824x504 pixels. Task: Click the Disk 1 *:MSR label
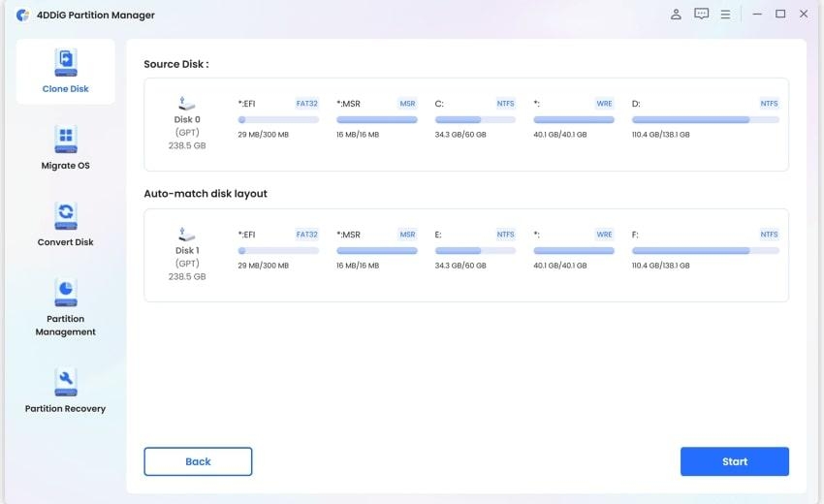[x=348, y=235]
